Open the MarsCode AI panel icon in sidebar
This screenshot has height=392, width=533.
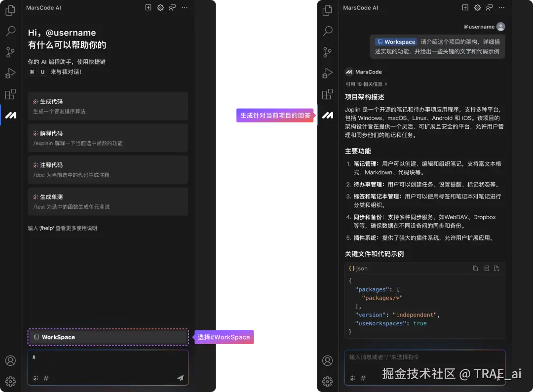coord(10,115)
